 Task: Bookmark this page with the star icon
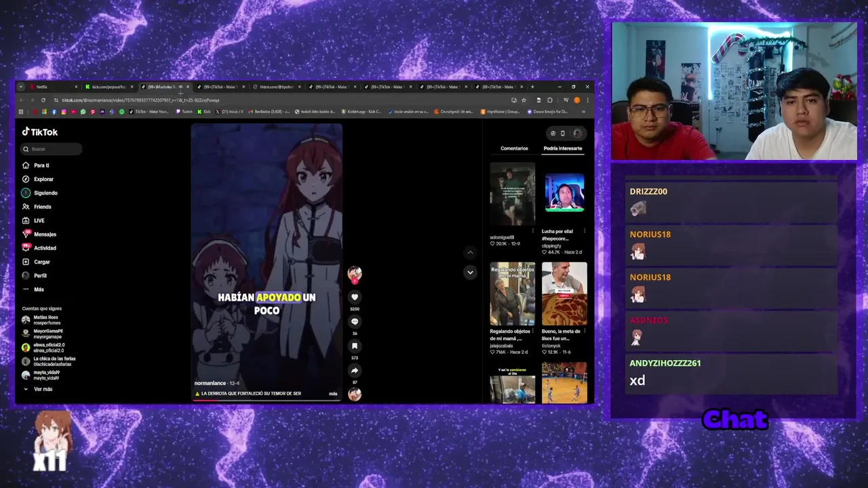point(524,100)
